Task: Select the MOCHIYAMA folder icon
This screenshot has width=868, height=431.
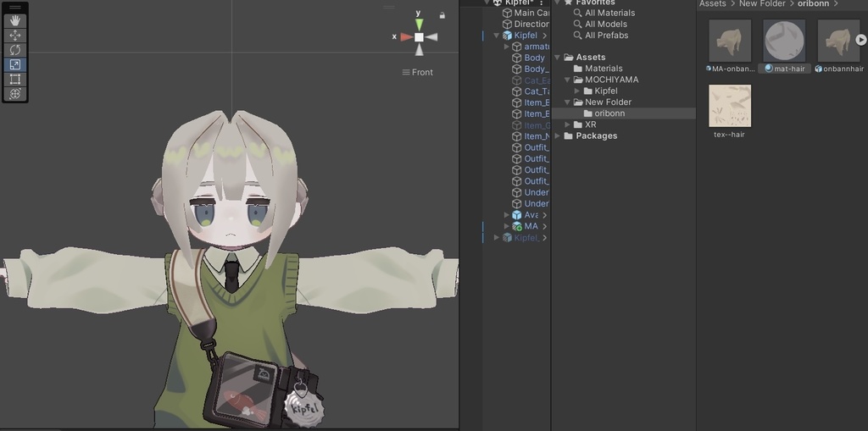Action: [x=578, y=80]
